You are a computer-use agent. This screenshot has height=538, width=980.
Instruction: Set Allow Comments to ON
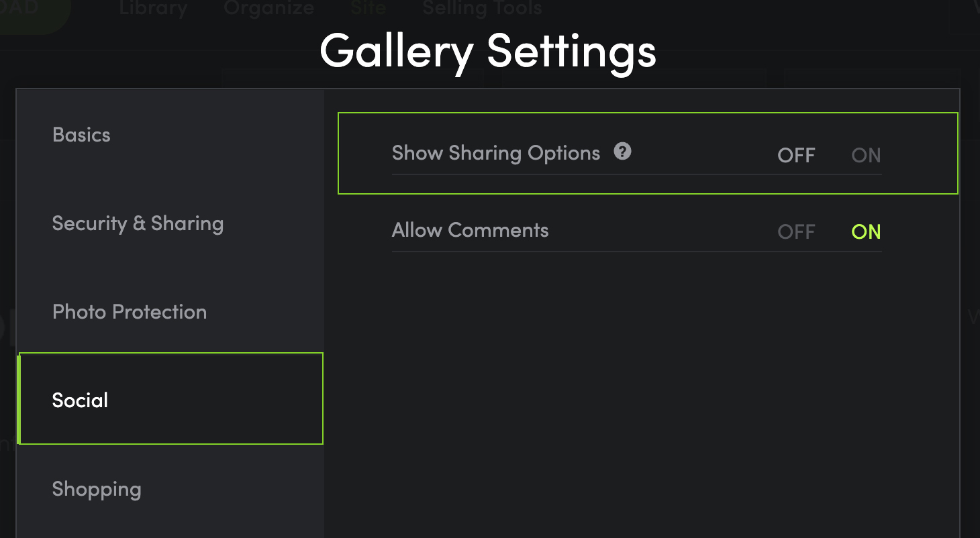click(866, 231)
